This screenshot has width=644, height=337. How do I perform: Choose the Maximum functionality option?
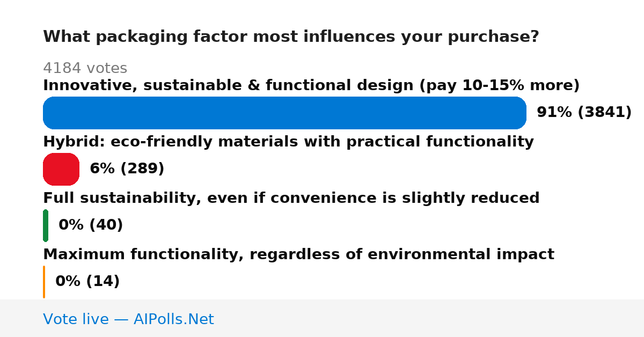298,254
